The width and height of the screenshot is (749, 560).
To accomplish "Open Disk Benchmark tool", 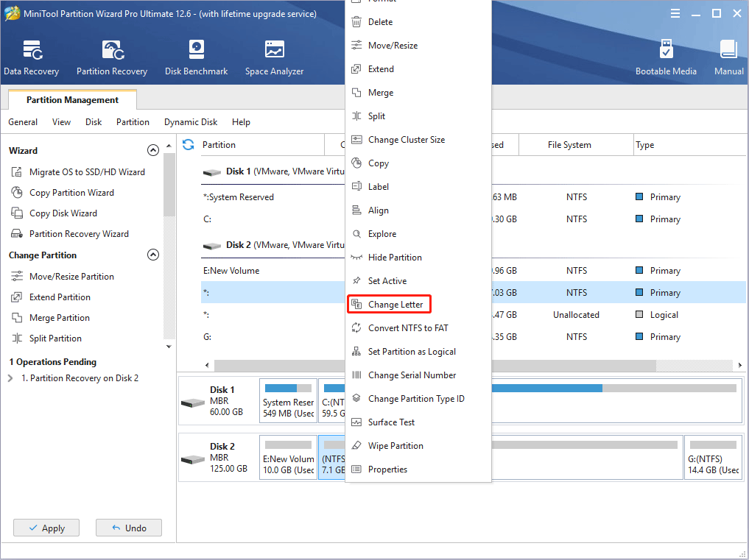I will point(197,58).
